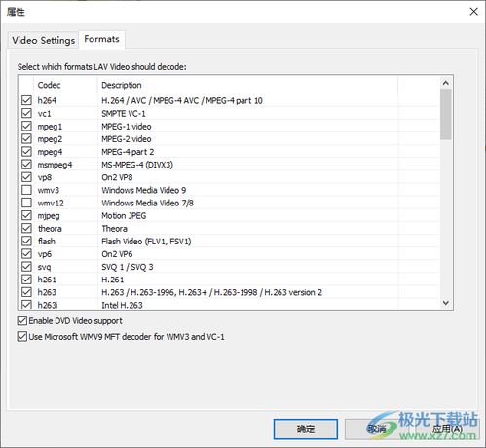
Task: Toggle Use Microsoft WMV9 MFT decoder checkbox
Action: coord(22,336)
